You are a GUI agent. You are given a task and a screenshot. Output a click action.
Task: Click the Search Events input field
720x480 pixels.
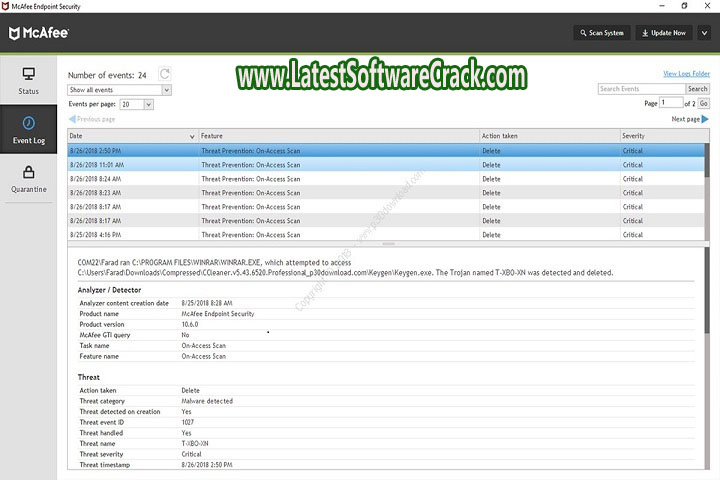click(640, 89)
